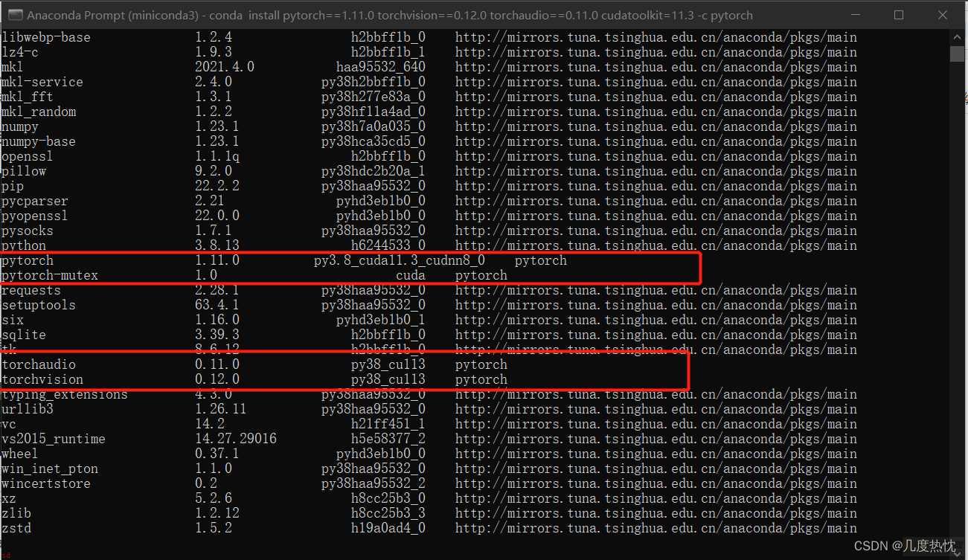Click build string py3.8_cuda11.3_cudnn8_0
The image size is (968, 560).
[x=400, y=260]
